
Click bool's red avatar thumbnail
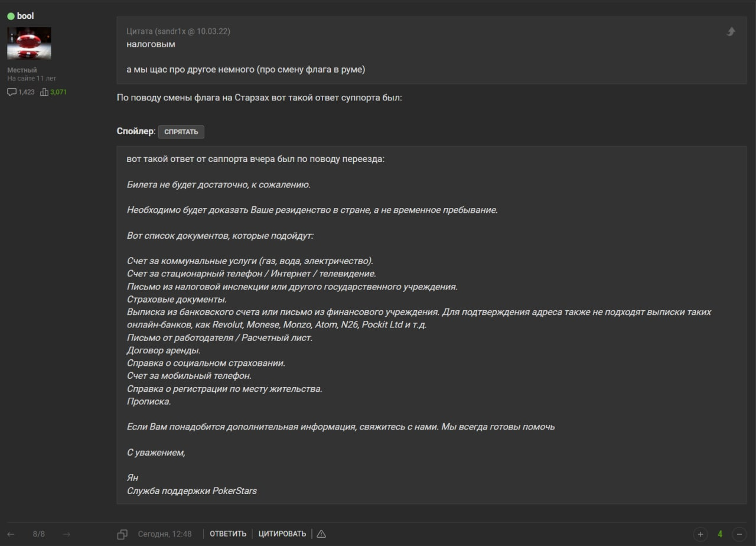29,43
